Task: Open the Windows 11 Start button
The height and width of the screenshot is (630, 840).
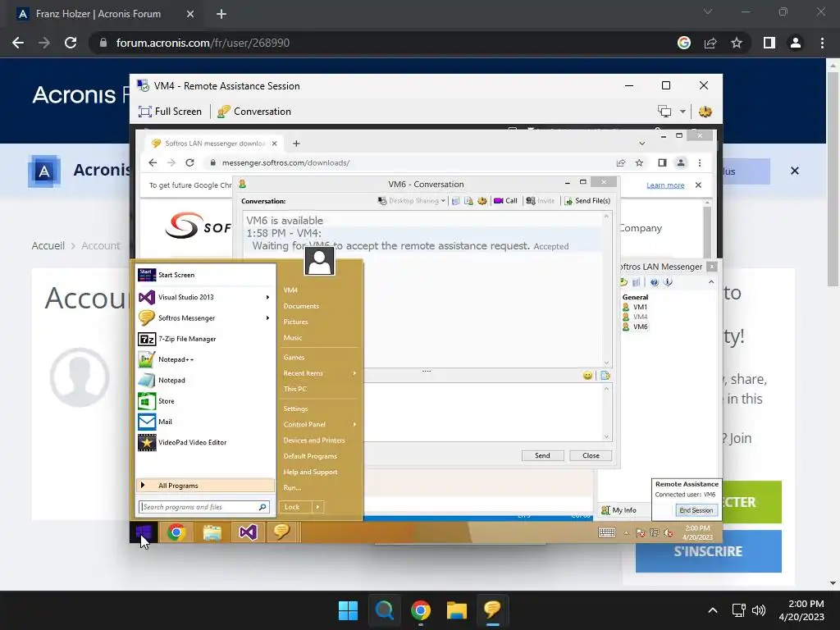Action: pos(348,610)
